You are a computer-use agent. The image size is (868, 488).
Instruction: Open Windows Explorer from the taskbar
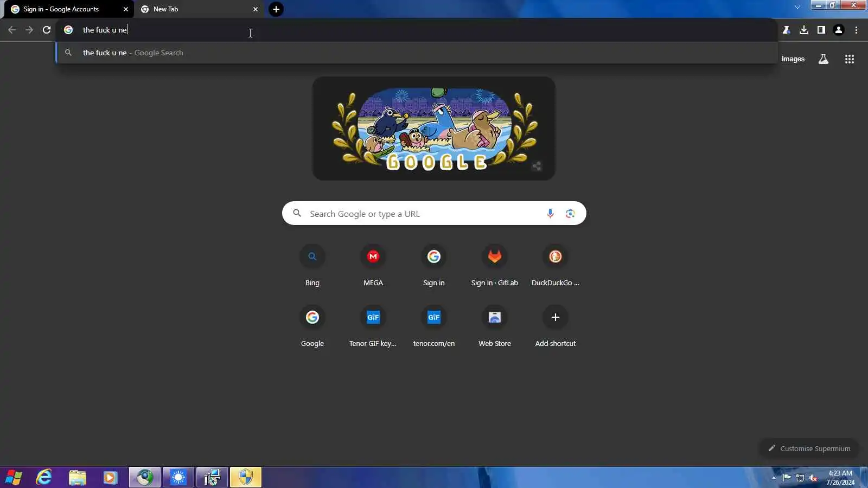78,478
